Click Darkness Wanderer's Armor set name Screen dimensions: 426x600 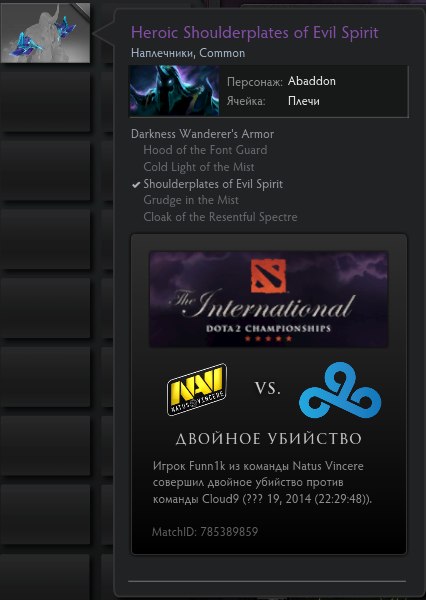coord(202,134)
